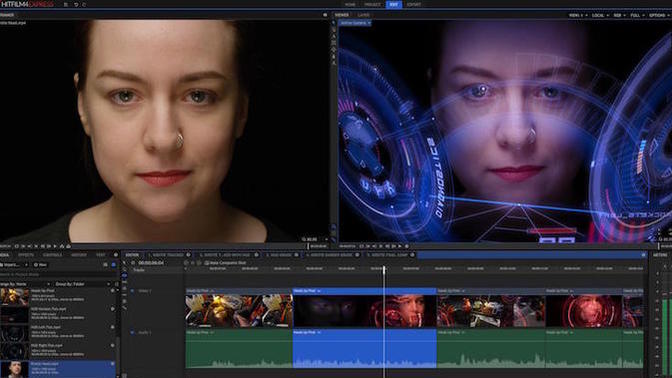Open the CONTROLS panel tab
This screenshot has height=378, width=672.
click(x=53, y=255)
